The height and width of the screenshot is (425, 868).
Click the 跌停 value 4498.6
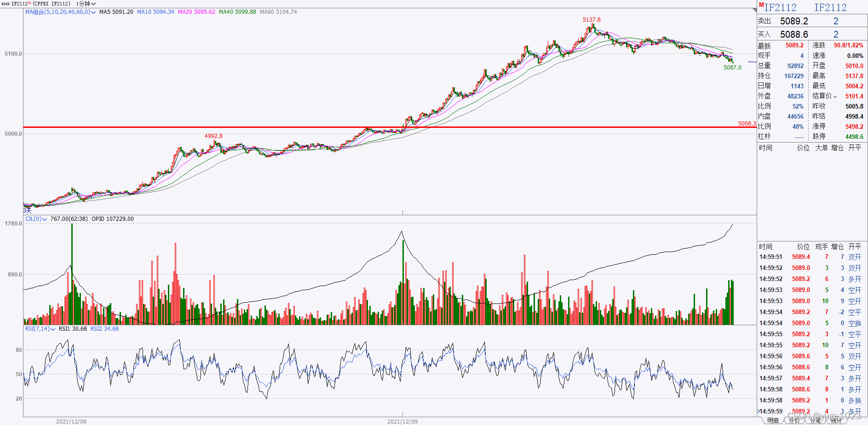(x=854, y=137)
